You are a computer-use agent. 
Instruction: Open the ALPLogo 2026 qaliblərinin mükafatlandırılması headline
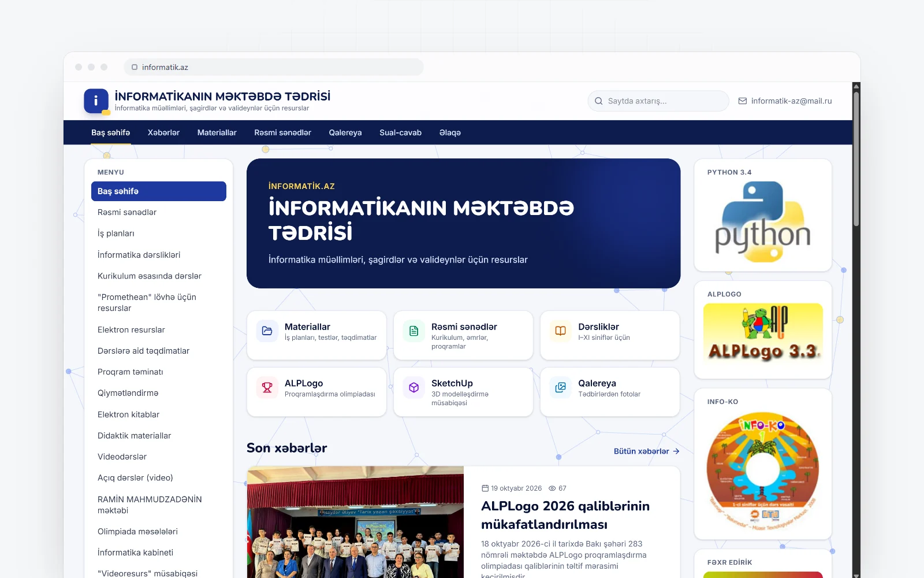565,515
